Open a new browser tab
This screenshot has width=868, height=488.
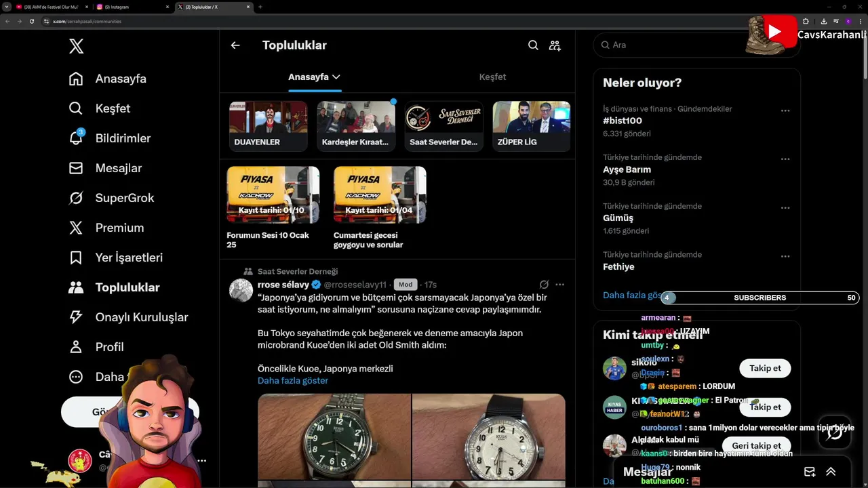pyautogui.click(x=260, y=7)
